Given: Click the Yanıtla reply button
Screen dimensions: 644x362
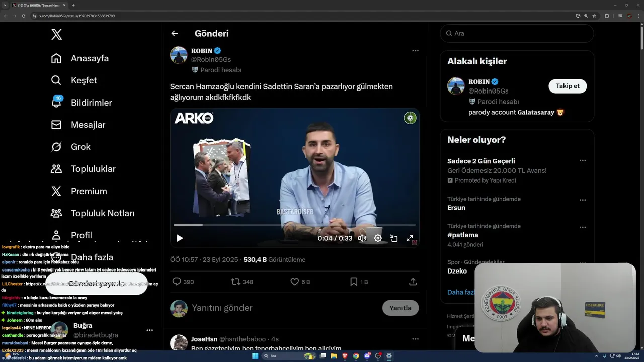Looking at the screenshot, I should (400, 308).
